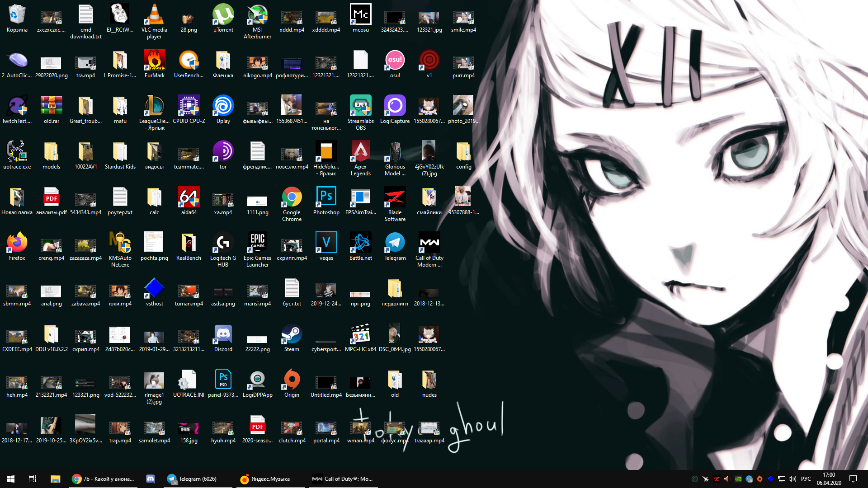
Task: Open the Origin desktop shortcut
Action: pyautogui.click(x=292, y=384)
